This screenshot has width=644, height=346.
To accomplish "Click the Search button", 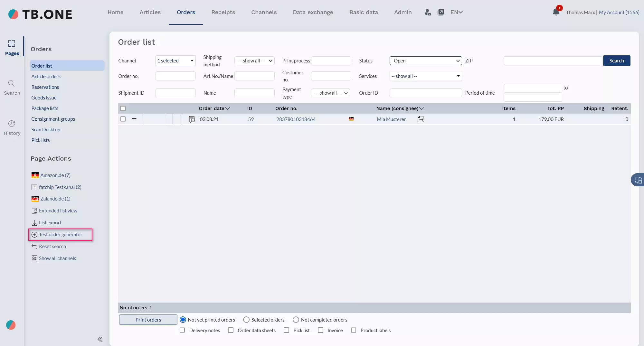I will point(617,61).
